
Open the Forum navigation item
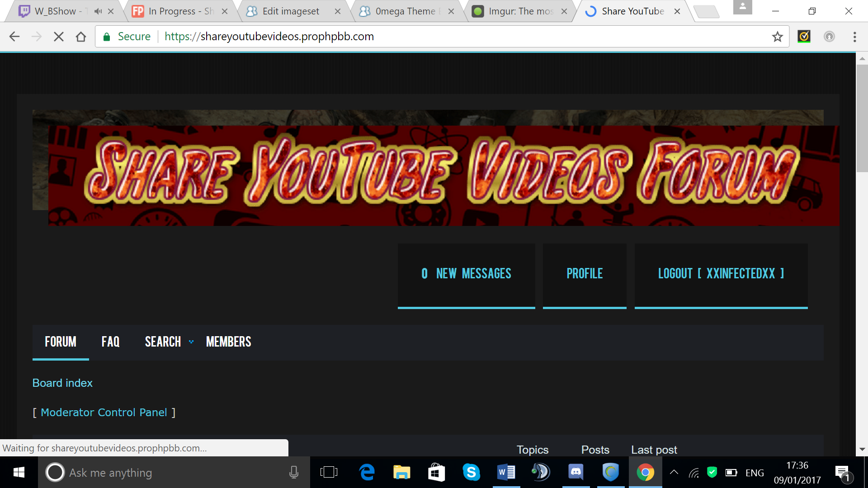click(x=61, y=342)
